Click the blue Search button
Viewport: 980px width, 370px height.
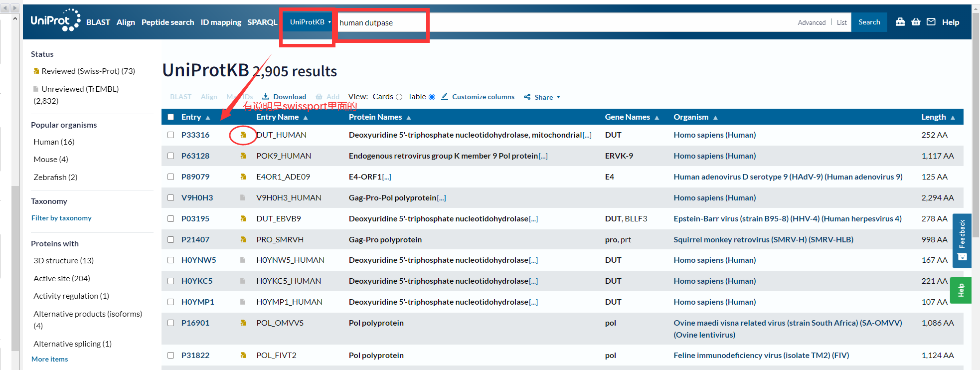click(869, 22)
